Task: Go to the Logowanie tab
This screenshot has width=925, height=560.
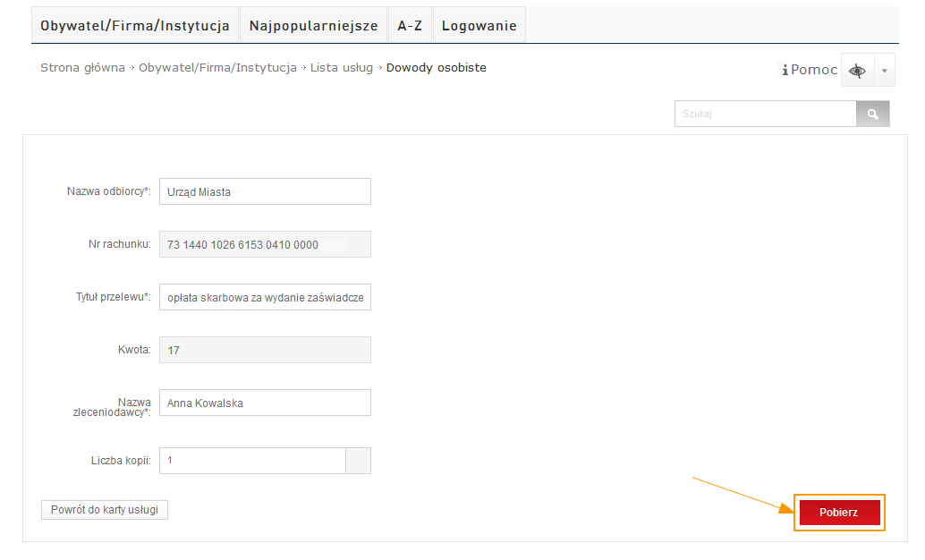Action: [479, 26]
